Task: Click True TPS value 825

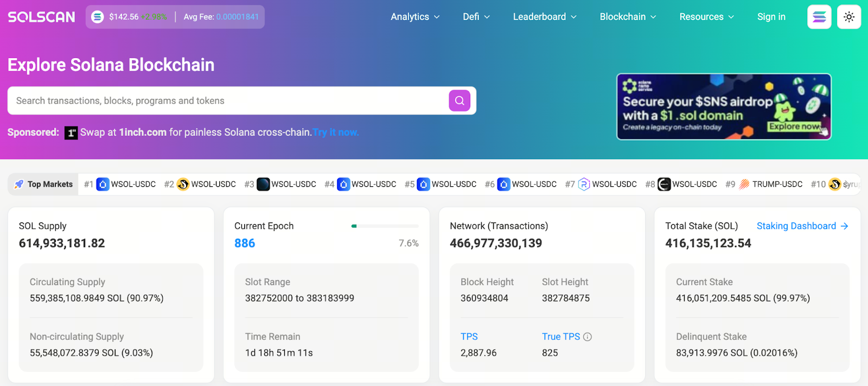Action: (x=550, y=353)
